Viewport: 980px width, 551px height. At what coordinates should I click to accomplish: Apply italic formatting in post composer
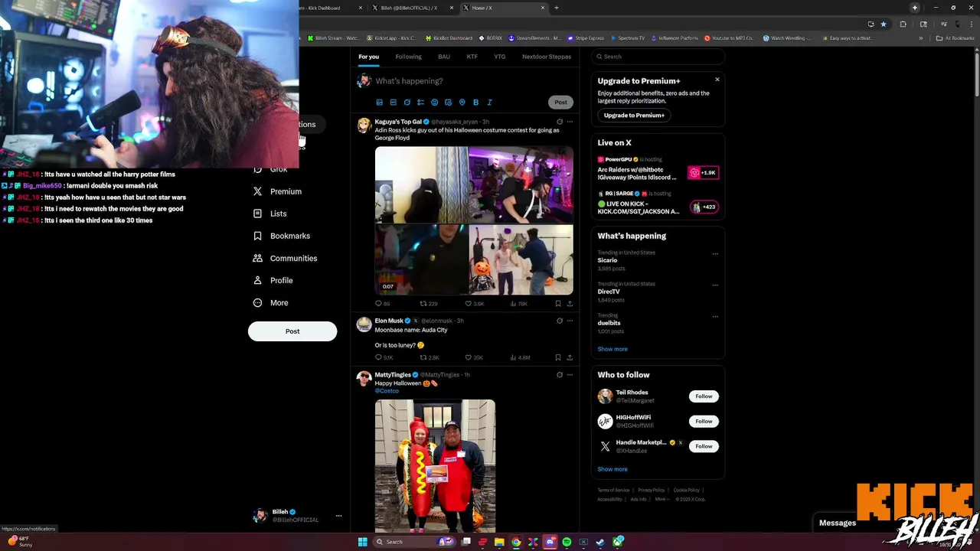(489, 103)
